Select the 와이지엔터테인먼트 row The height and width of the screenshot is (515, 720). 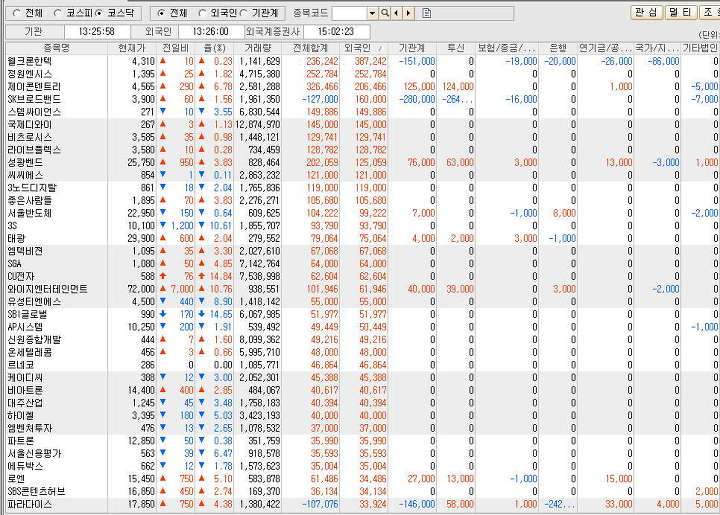pos(363,289)
